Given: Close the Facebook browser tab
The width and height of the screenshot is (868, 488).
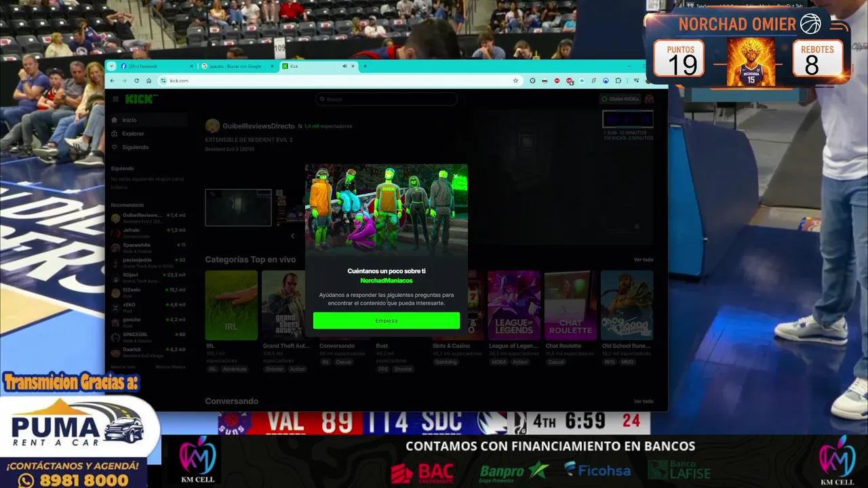Looking at the screenshot, I should tap(192, 66).
